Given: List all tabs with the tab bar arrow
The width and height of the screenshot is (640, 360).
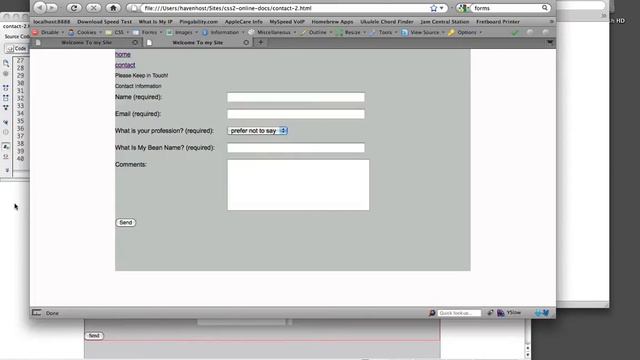Looking at the screenshot, I should (550, 42).
